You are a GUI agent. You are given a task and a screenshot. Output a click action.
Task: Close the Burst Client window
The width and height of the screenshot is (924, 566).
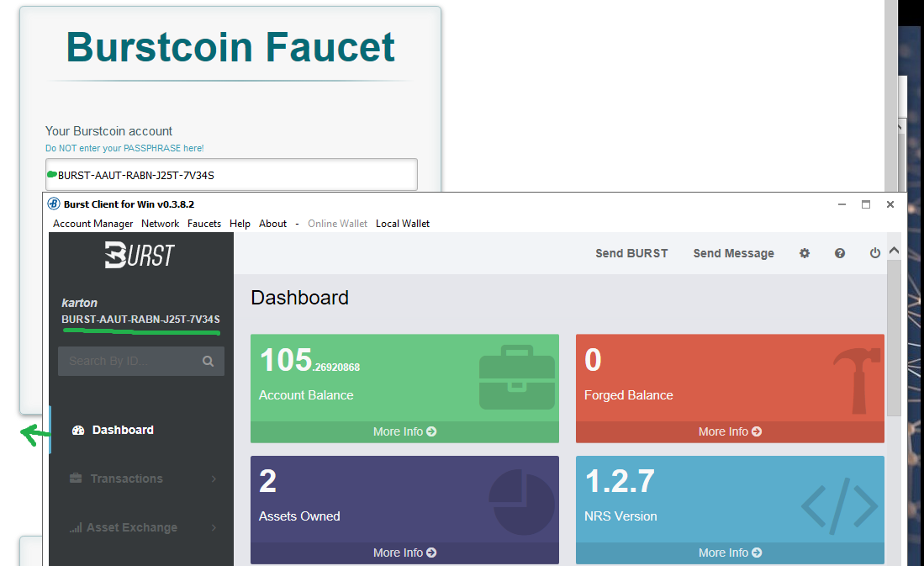(x=890, y=204)
